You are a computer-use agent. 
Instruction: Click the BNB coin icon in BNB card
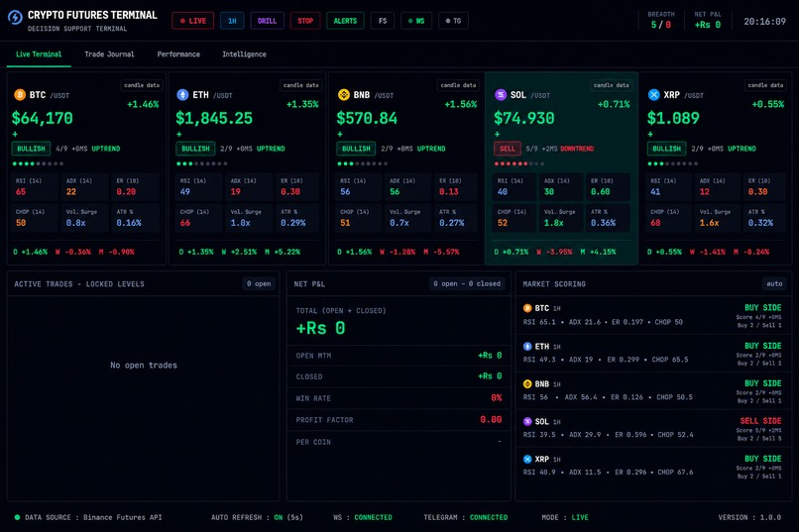tap(343, 95)
